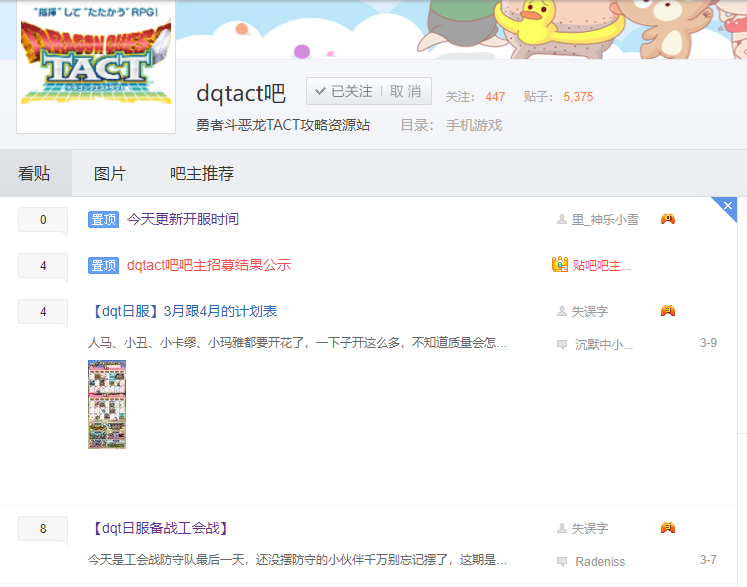Click the post count 5,375
The image size is (747, 587).
click(x=578, y=97)
